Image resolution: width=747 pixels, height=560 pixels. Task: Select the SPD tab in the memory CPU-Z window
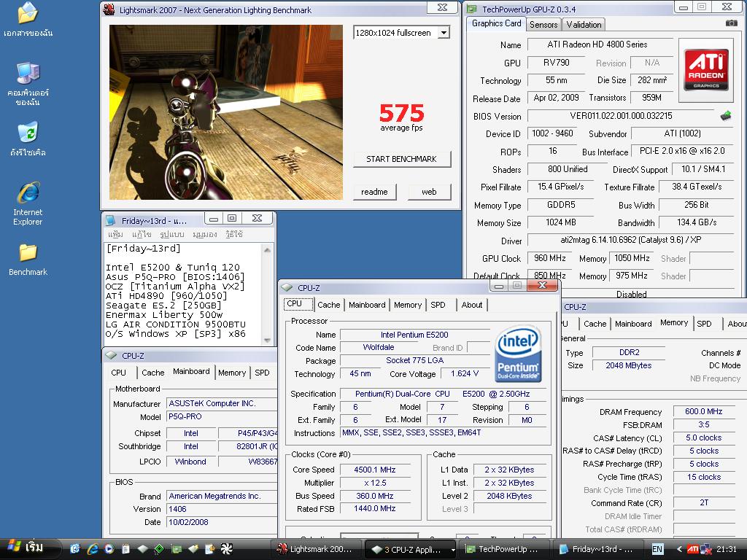(704, 324)
